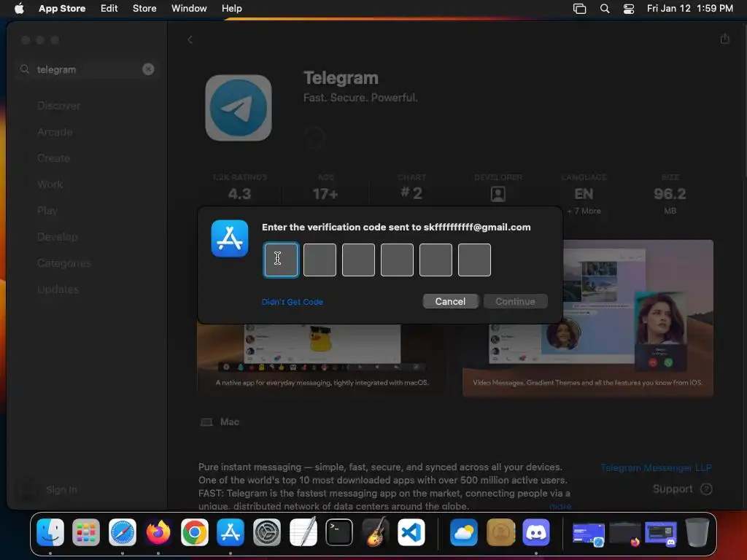The image size is (747, 560).
Task: Open Visual Studio Code from the dock
Action: 411,532
